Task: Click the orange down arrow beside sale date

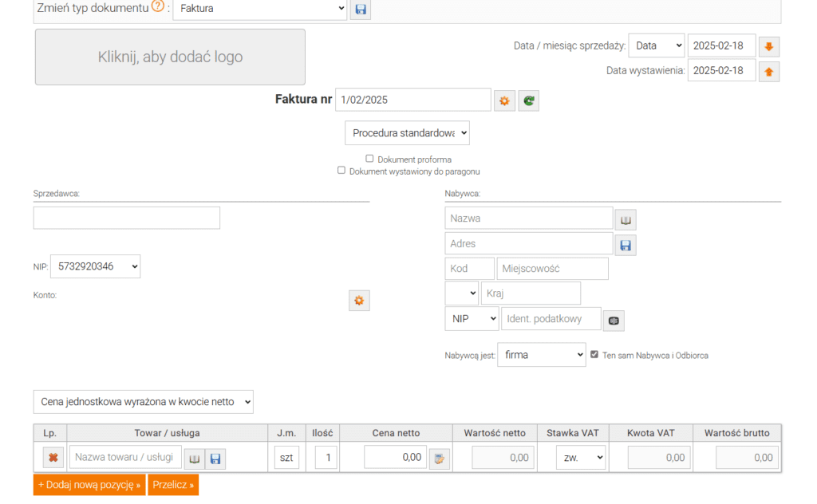Action: pos(769,46)
